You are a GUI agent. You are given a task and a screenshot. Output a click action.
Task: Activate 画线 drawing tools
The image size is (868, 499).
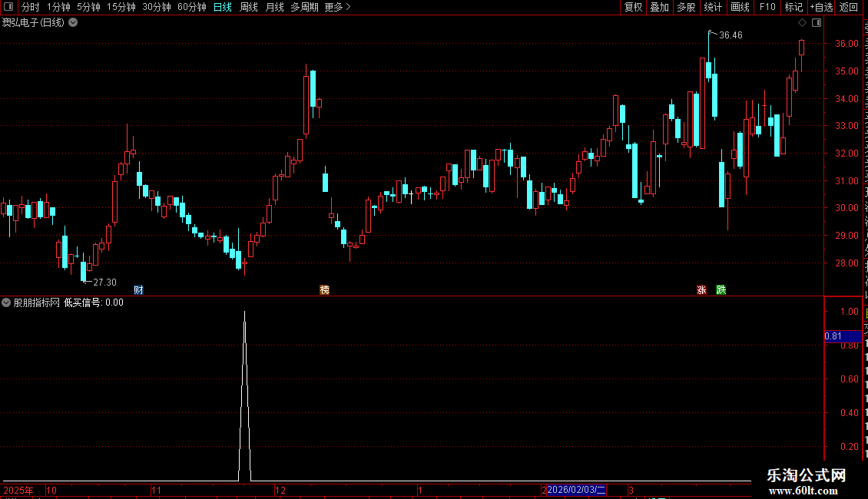(740, 7)
